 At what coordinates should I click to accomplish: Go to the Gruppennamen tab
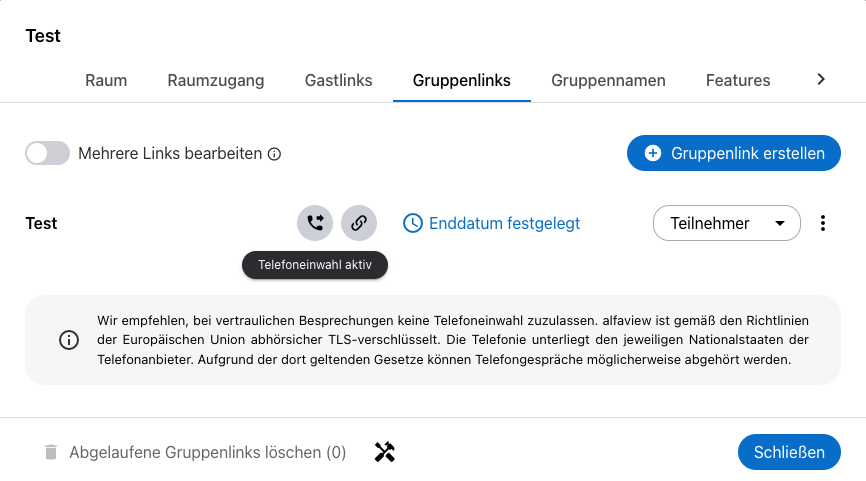[608, 80]
